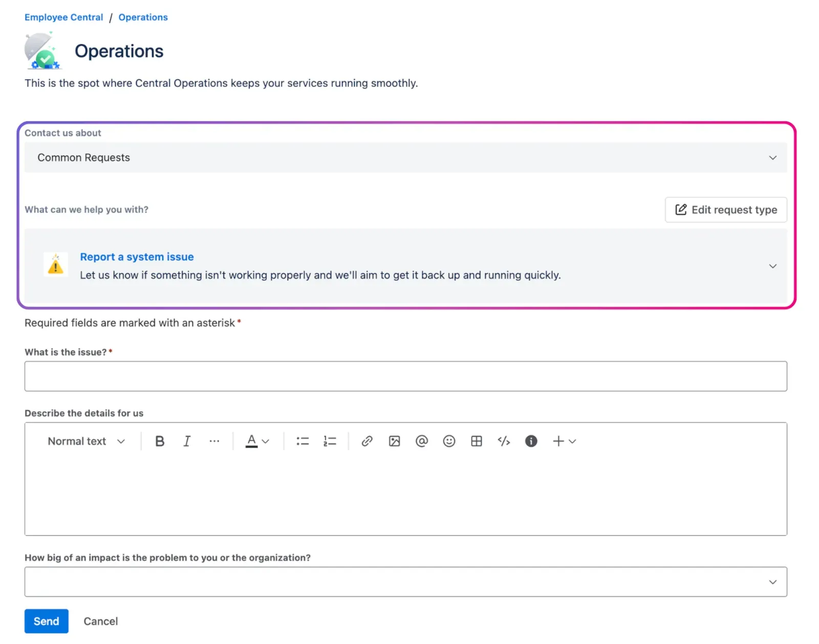Open the more formatting options icon
Viewport: 819px width, 644px height.
point(214,441)
